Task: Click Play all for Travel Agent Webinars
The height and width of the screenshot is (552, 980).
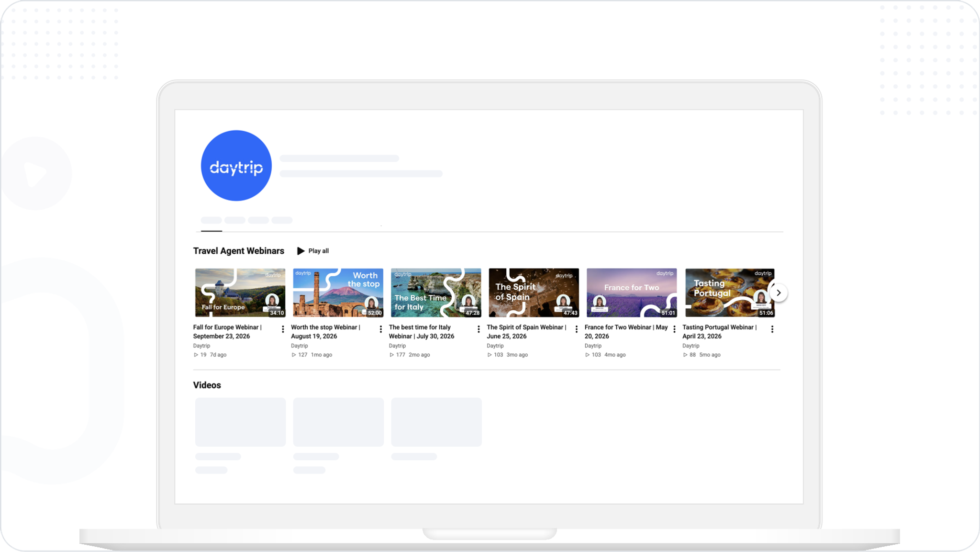Action: click(x=313, y=251)
